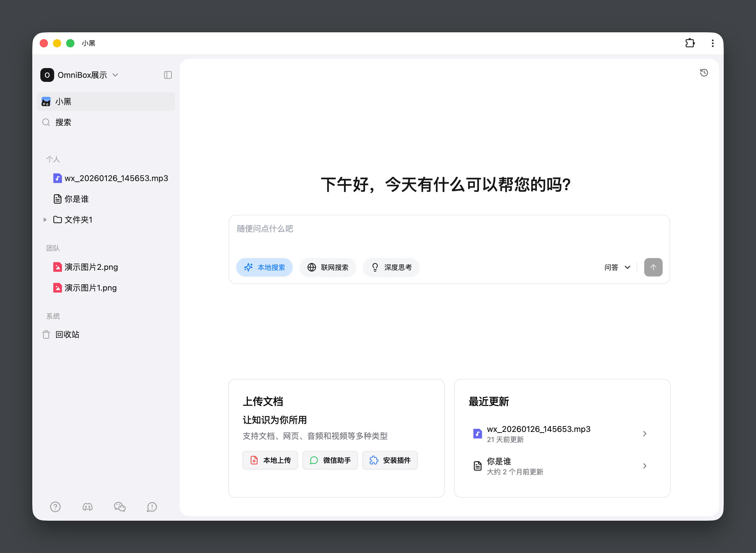
Task: Open 演示图片2.png in team files
Action: [91, 267]
